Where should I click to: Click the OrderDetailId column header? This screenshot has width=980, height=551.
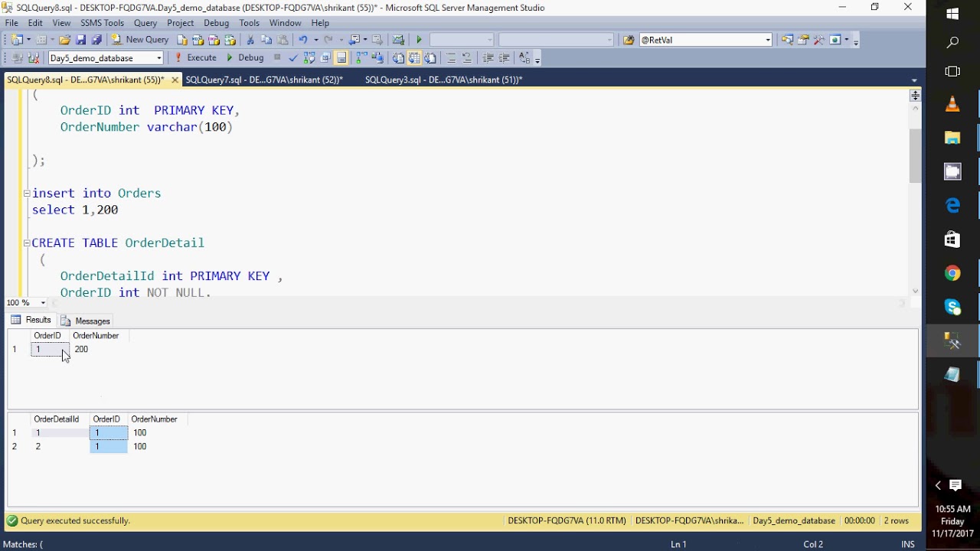(x=57, y=419)
